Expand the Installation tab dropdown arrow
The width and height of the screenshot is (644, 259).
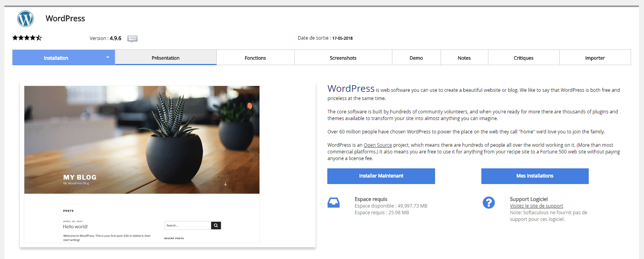click(x=108, y=57)
